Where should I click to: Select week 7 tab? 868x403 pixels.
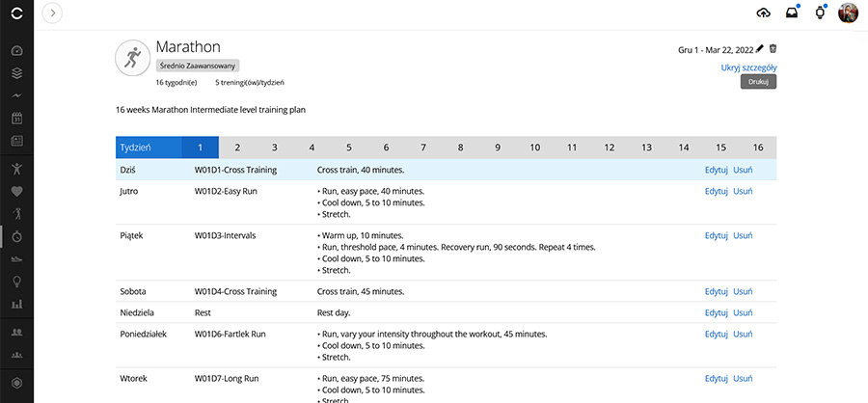click(423, 148)
